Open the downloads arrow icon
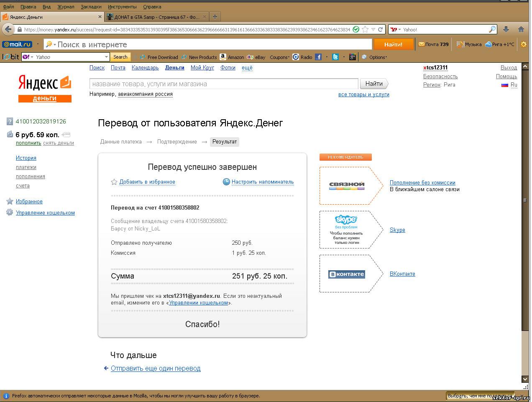Screen dimensions: 532x402 (506, 29)
